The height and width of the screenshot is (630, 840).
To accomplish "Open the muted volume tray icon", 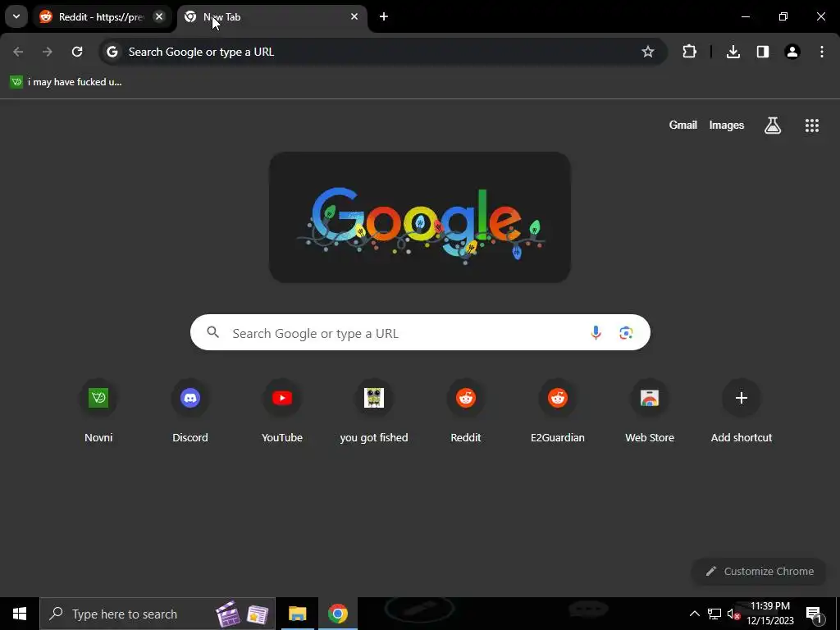I will (x=734, y=614).
